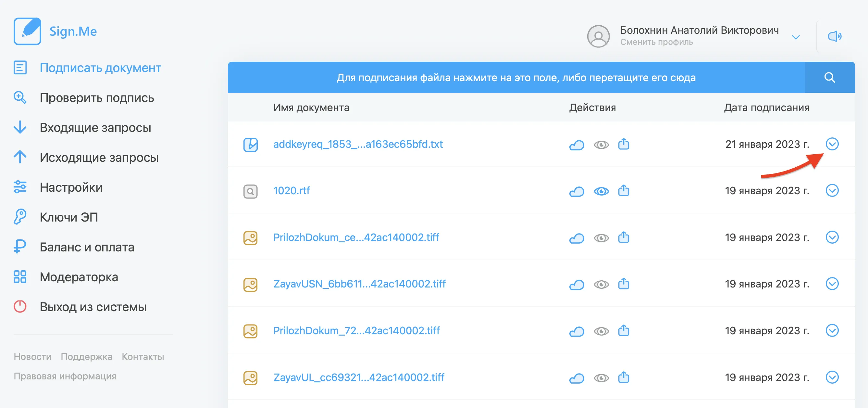Go to Исходящие запросы

86,158
